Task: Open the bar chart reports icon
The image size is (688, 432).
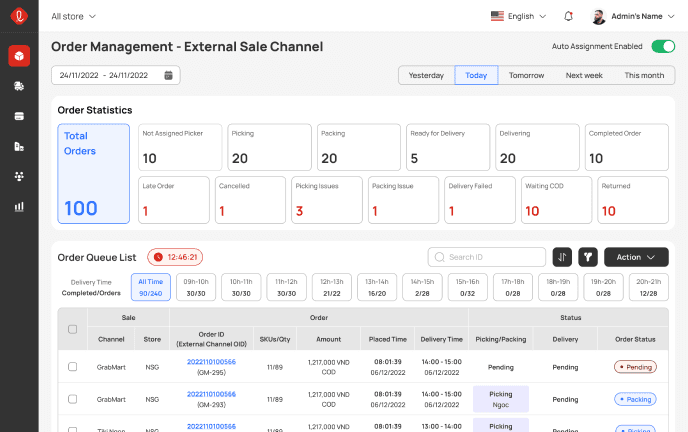Action: click(x=19, y=206)
